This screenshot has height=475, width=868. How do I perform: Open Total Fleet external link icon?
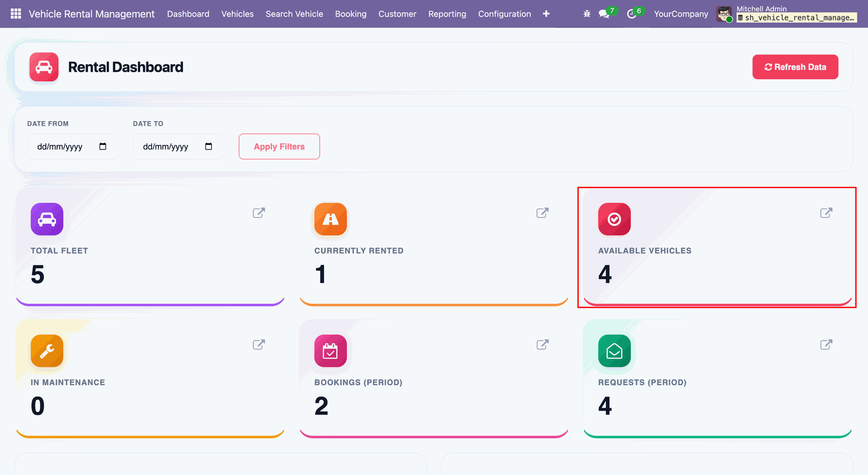pyautogui.click(x=259, y=213)
